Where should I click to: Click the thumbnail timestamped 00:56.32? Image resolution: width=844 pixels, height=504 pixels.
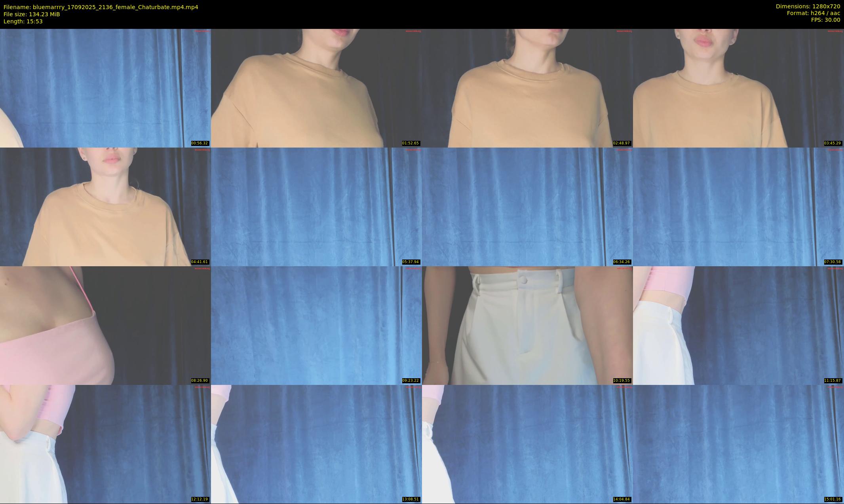point(105,88)
